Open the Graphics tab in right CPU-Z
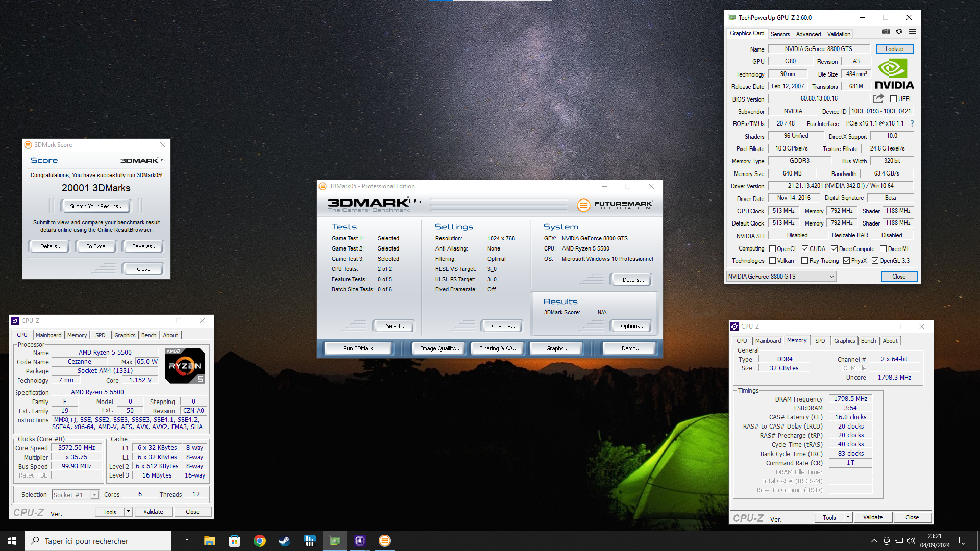Viewport: 980px width, 551px height. coord(844,341)
